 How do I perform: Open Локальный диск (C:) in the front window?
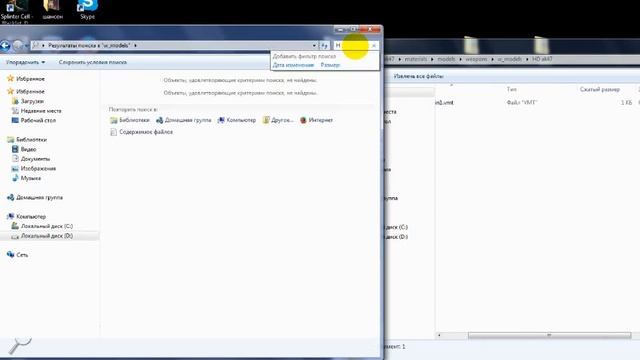click(x=47, y=226)
